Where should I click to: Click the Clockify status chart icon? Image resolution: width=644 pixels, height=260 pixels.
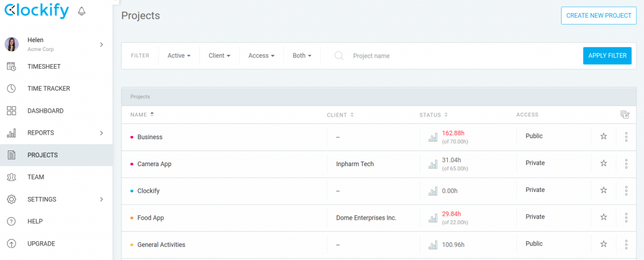point(433,191)
